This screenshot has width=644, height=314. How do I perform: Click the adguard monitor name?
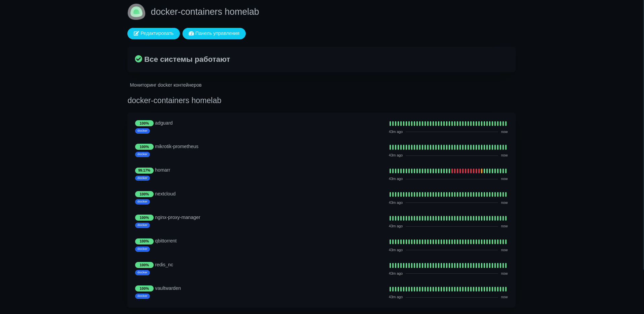(x=164, y=123)
